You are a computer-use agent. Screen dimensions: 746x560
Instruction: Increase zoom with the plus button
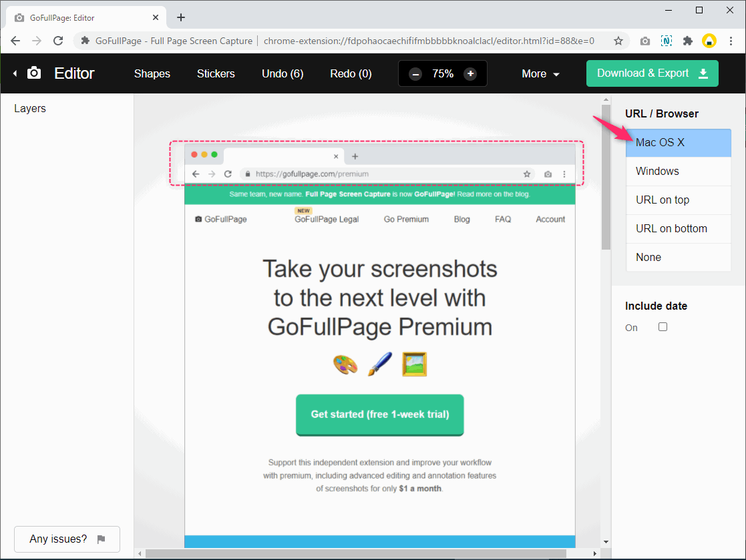click(470, 73)
